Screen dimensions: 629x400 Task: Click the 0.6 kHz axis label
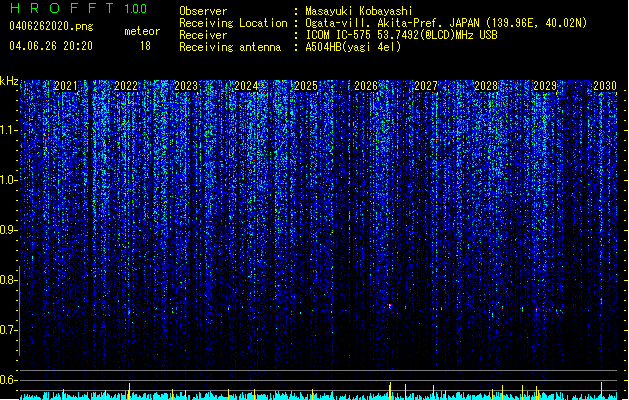(8, 380)
